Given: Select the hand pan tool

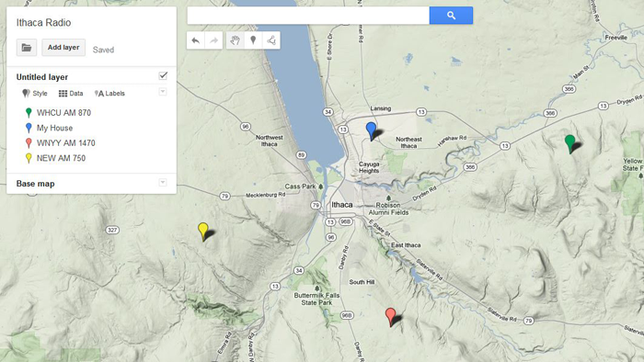Looking at the screenshot, I should [235, 40].
